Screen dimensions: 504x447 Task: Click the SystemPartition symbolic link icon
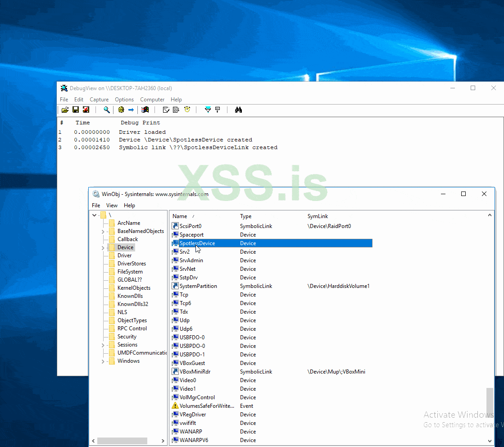pos(175,286)
